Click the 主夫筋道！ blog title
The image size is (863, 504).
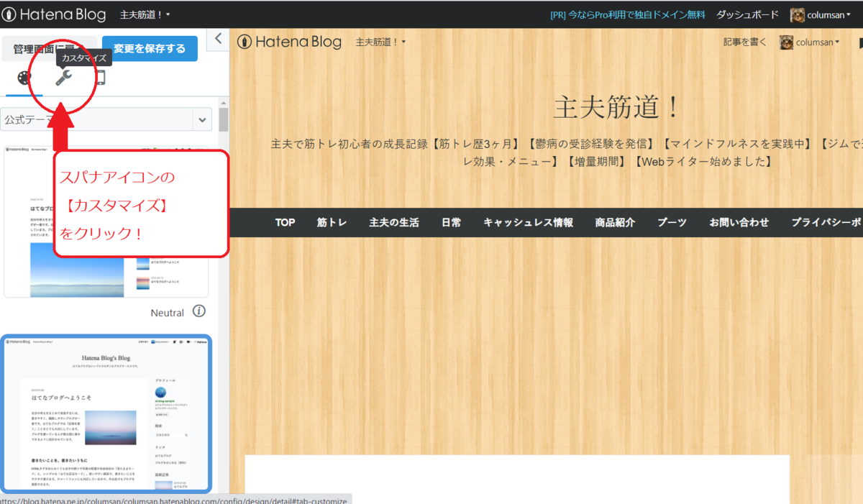pyautogui.click(x=617, y=108)
